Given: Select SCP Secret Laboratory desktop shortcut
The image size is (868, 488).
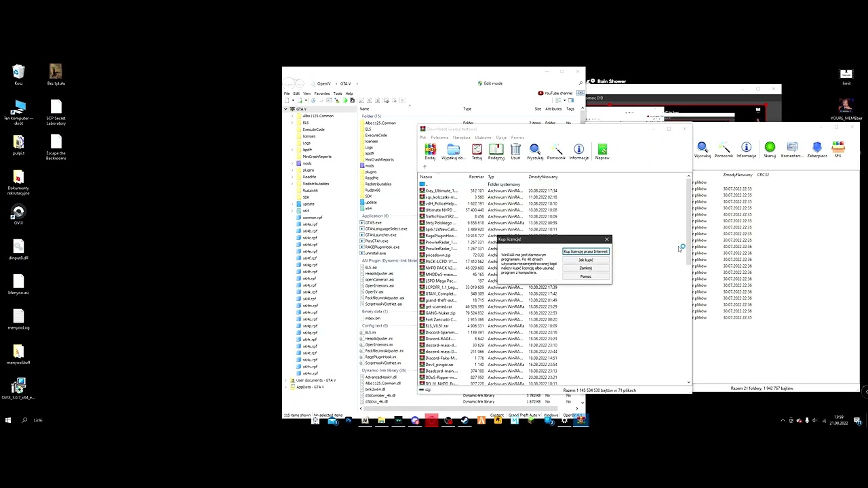Looking at the screenshot, I should tap(56, 113).
